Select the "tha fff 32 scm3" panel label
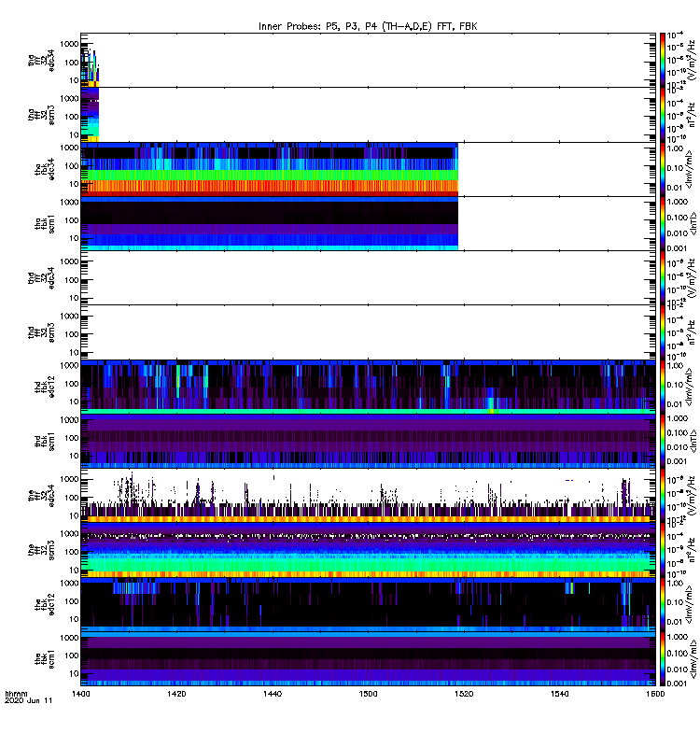The height and width of the screenshot is (747, 700). click(41, 115)
